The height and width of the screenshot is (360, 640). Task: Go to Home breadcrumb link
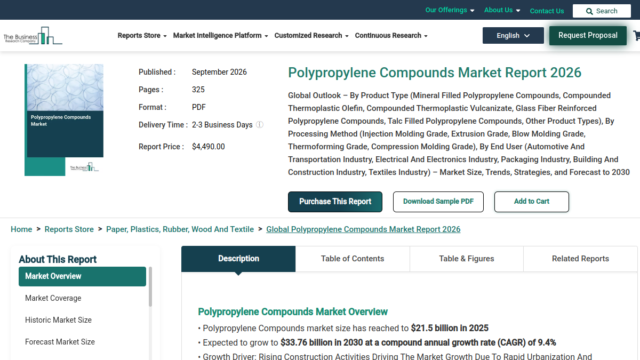(x=21, y=229)
